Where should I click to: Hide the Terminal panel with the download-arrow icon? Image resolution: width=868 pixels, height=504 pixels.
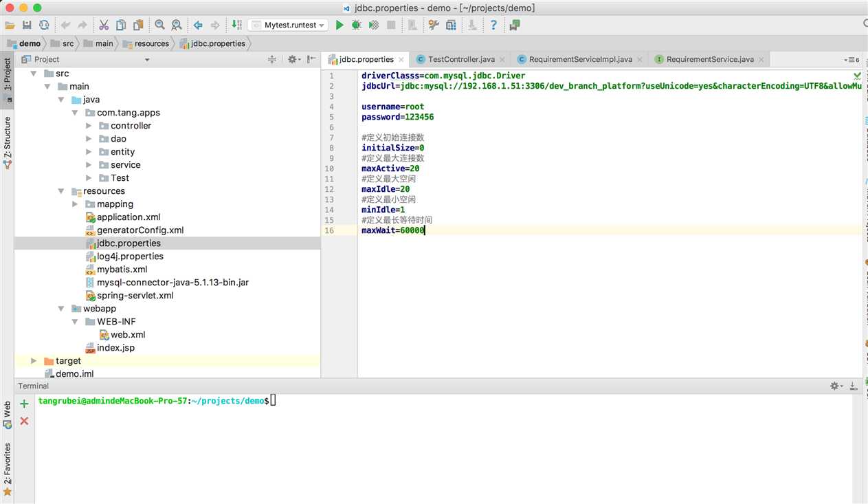[x=854, y=386]
